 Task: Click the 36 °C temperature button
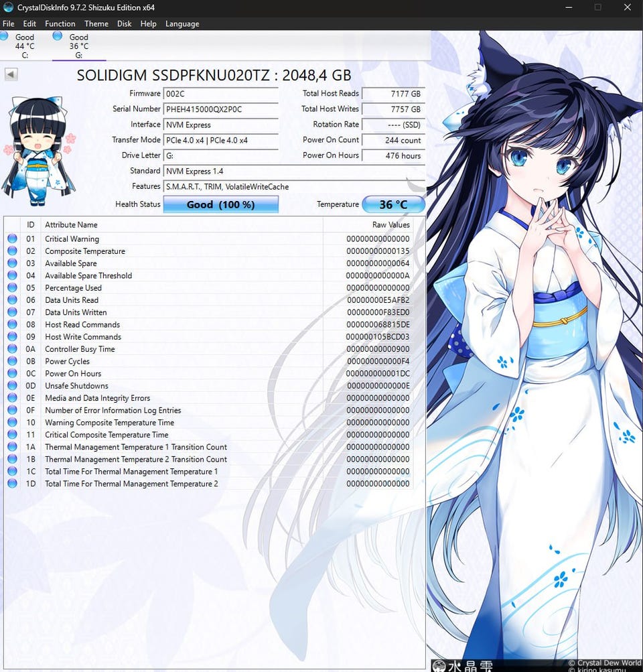point(393,204)
